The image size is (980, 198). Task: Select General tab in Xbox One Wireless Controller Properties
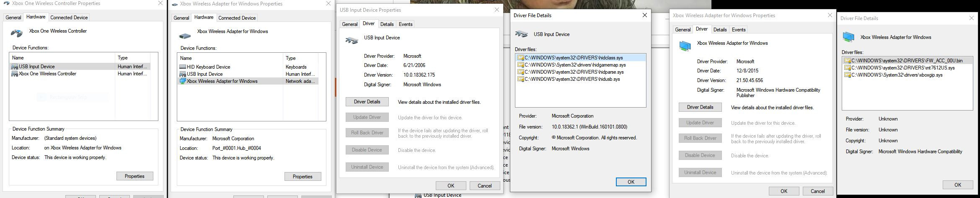[x=13, y=17]
